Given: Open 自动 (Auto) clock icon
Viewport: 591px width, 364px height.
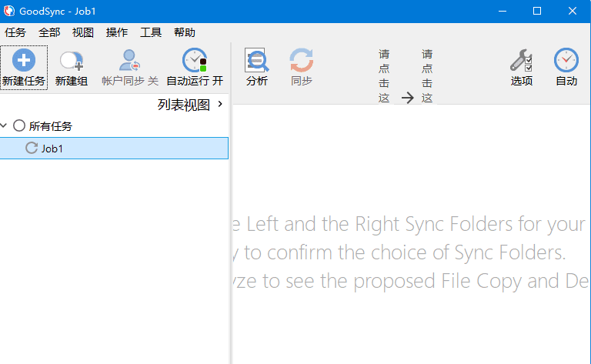Looking at the screenshot, I should (x=566, y=60).
